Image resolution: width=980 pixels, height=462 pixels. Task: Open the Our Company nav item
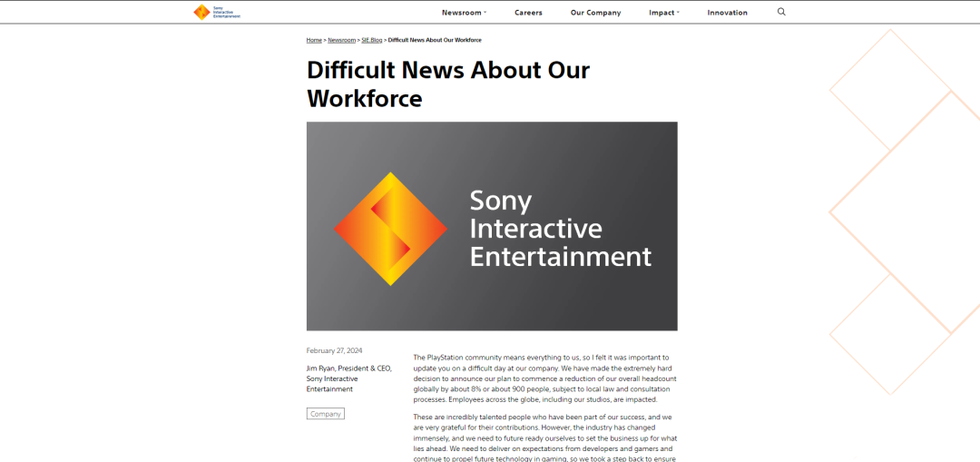[595, 13]
